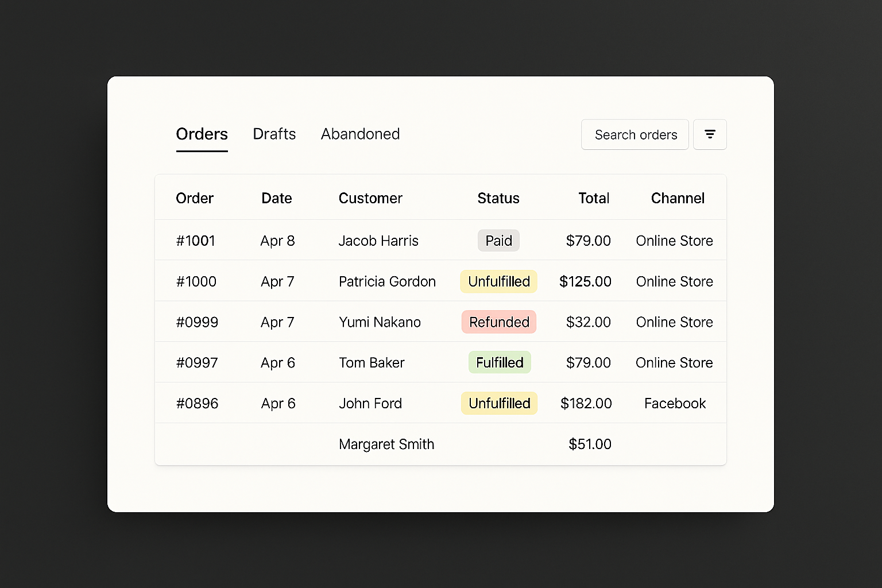Click the Facebook channel entry
This screenshot has height=588, width=882.
(675, 404)
